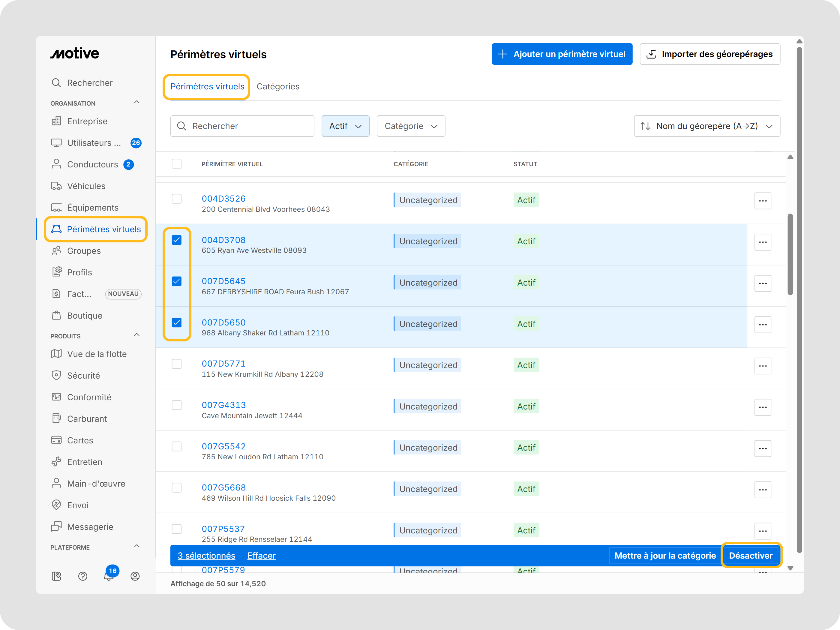The height and width of the screenshot is (630, 840).
Task: Open Carburant fuel section
Action: (87, 418)
